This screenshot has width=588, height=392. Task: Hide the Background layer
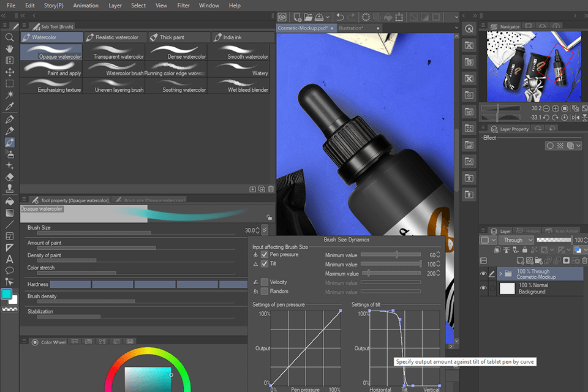tap(484, 287)
